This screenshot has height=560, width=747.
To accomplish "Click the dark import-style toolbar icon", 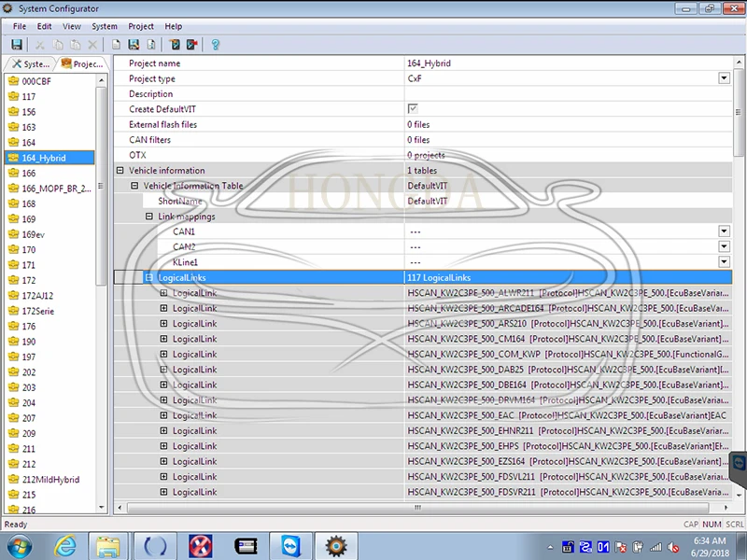I will tap(175, 45).
